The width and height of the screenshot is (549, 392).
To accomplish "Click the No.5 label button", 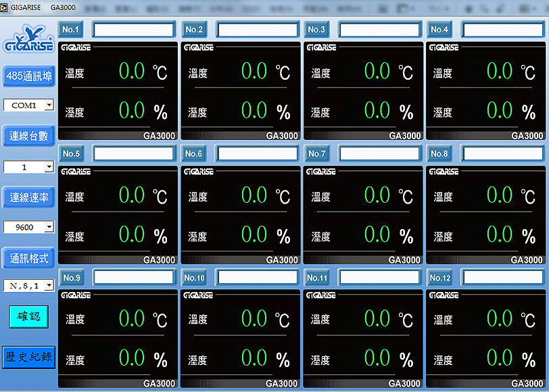I will click(71, 153).
